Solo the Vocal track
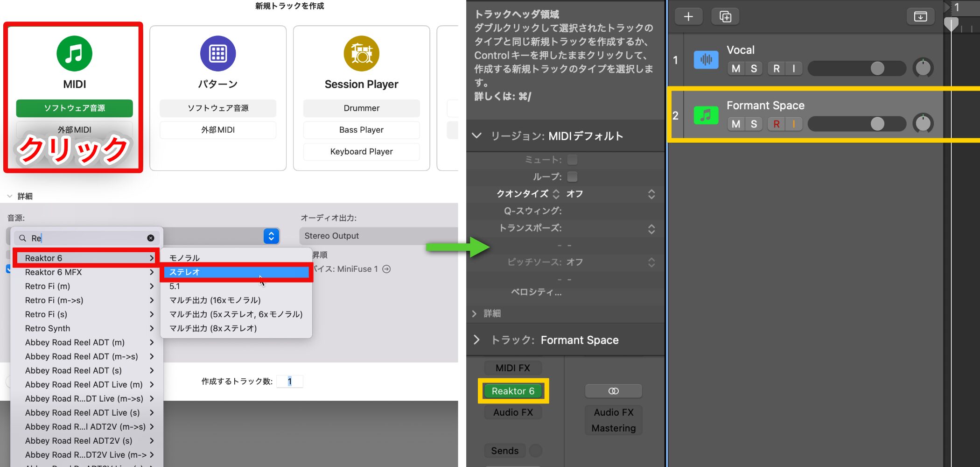The height and width of the screenshot is (467, 980). 754,69
